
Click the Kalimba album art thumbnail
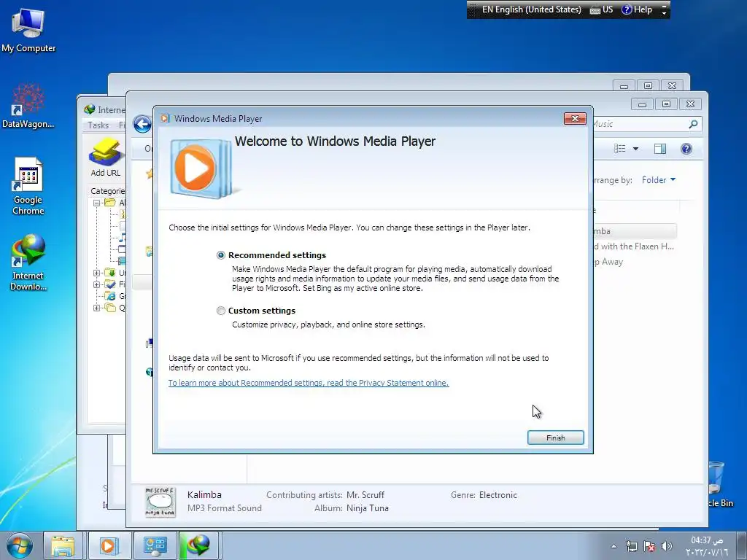[x=160, y=502]
